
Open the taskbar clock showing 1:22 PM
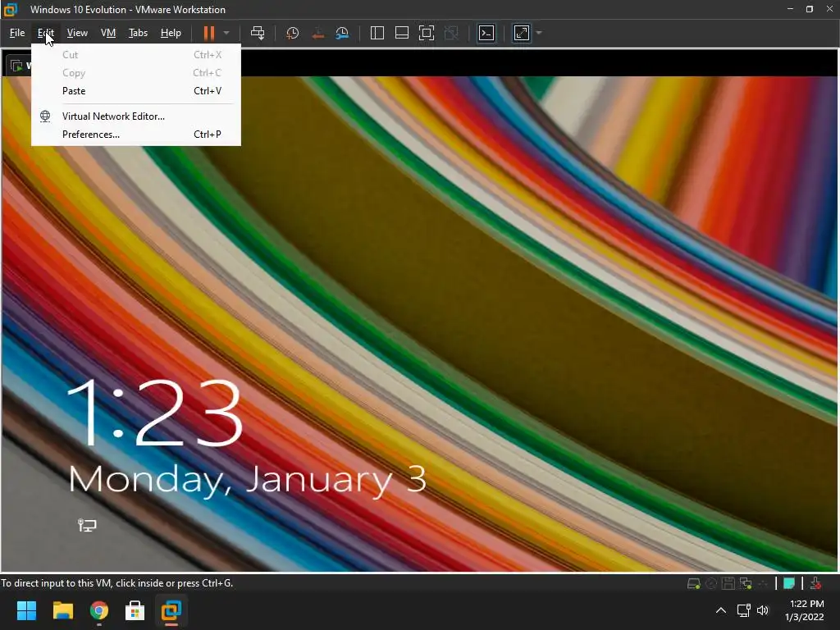805,610
